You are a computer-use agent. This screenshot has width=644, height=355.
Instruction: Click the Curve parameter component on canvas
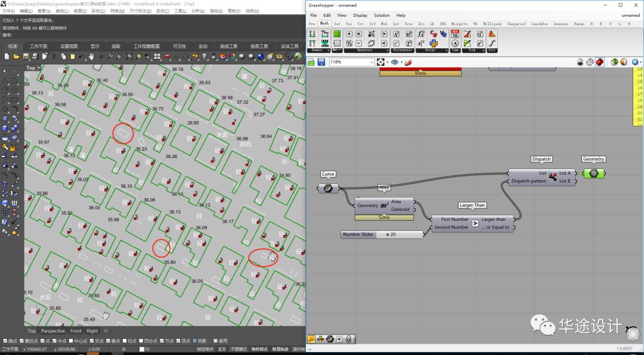tap(328, 189)
